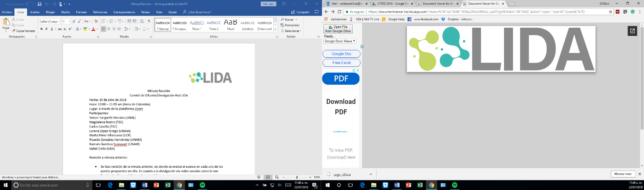The width and height of the screenshot is (644, 190).
Task: Open the viewer pop-out icon beside the LIDA logo
Action: click(x=632, y=31)
